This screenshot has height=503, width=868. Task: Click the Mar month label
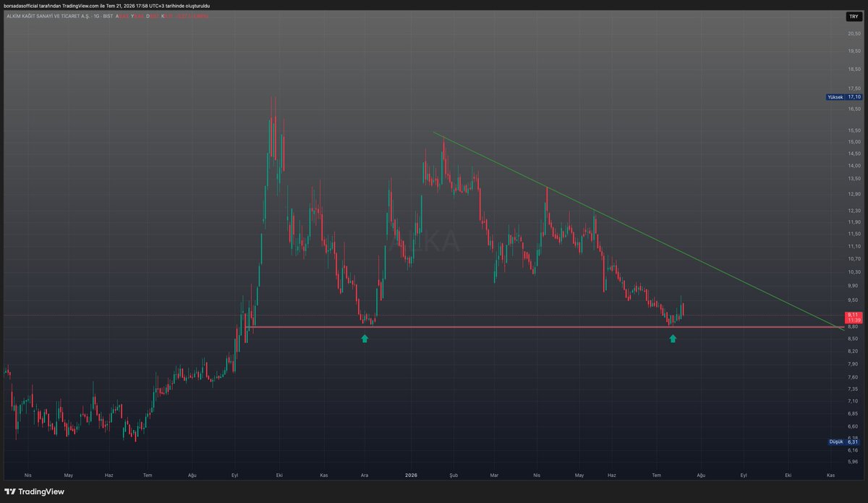[x=495, y=475]
